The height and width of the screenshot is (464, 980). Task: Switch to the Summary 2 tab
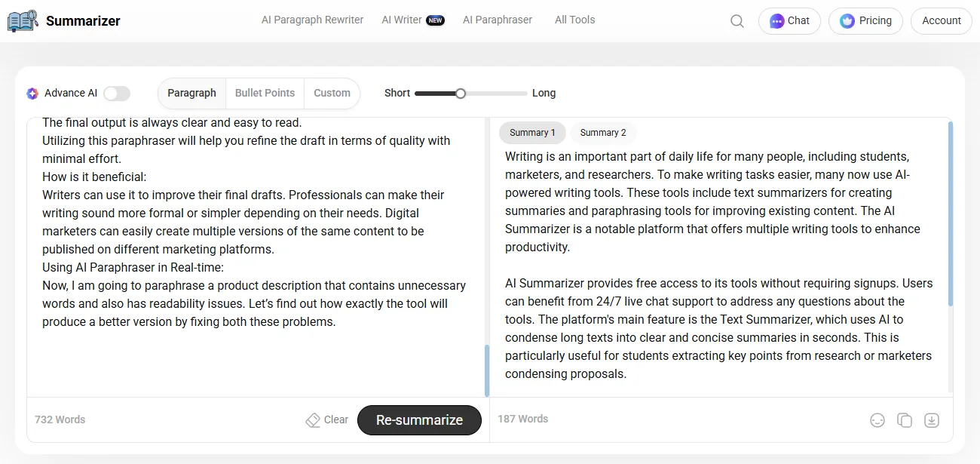tap(603, 132)
